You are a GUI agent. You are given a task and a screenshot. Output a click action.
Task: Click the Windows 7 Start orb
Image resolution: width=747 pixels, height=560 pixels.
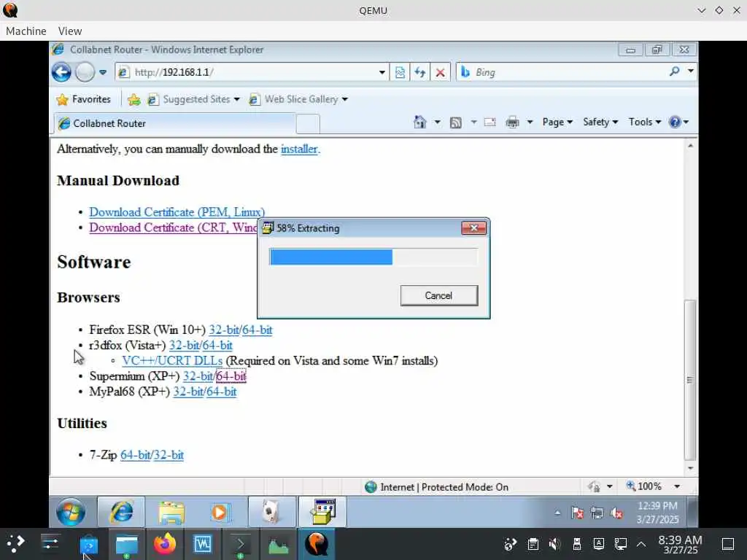71,512
